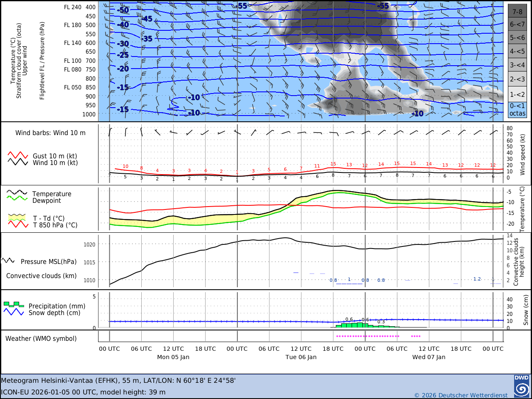Image resolution: width=532 pixels, height=399 pixels.
Task: Click the Snow depth (cm) label
Action: pos(54,313)
